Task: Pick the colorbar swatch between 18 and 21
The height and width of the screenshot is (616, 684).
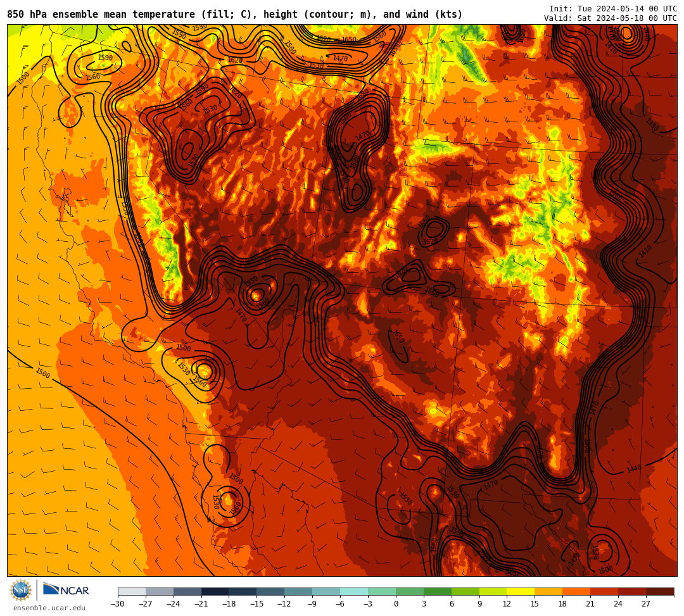Action: point(577,591)
